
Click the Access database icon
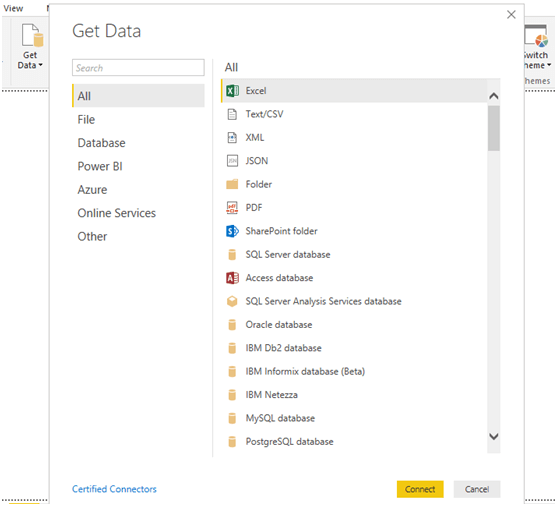tap(232, 278)
